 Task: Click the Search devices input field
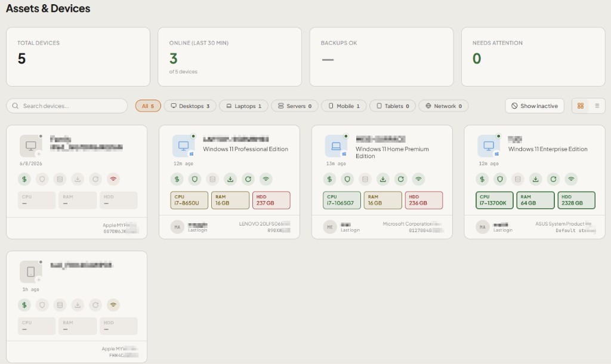67,106
